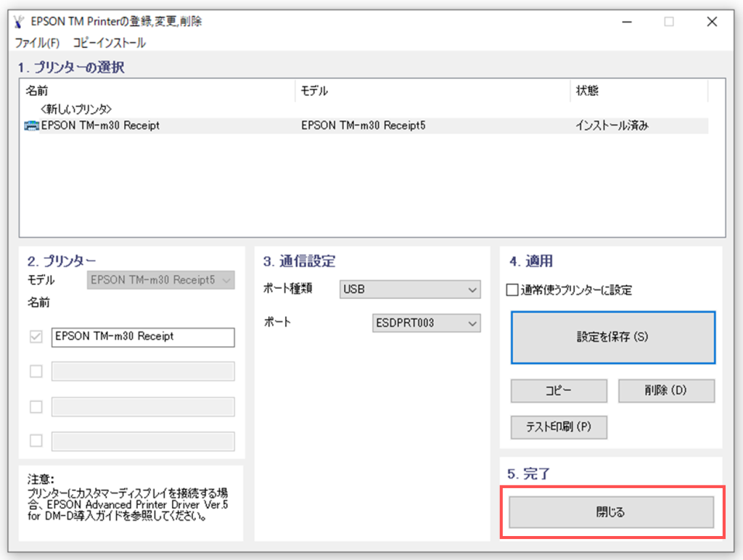Toggle the second printer name checkbox
The height and width of the screenshot is (560, 743).
click(36, 371)
